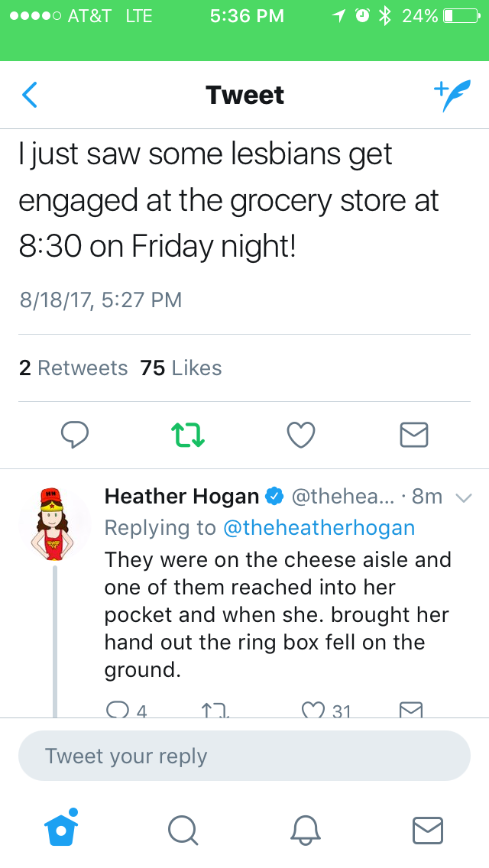Tap the back arrow to previous screen
Viewport: 489px width, 868px height.
[29, 95]
